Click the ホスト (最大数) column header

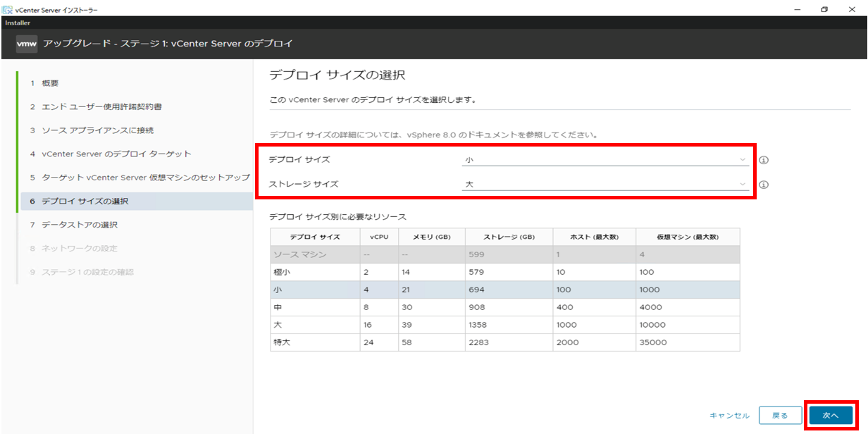(x=593, y=237)
